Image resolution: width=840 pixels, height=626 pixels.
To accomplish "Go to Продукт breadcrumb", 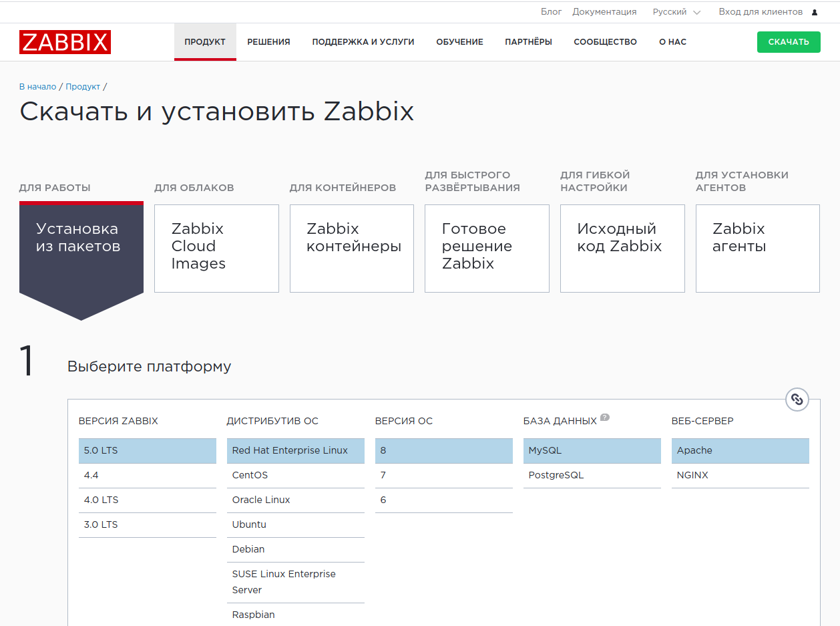I will click(x=83, y=87).
